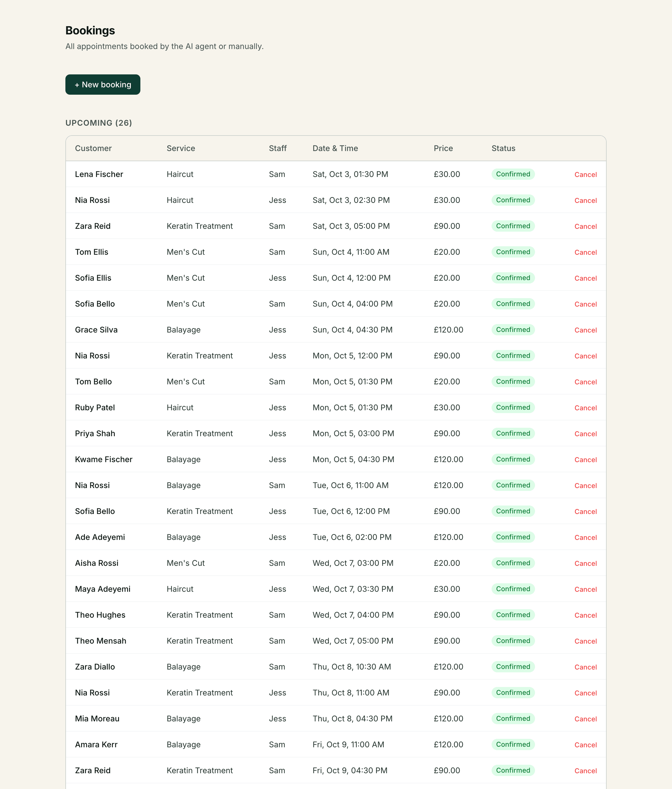Click Sofia Bello's Sun Oct 4 Confirmed badge

[513, 303]
